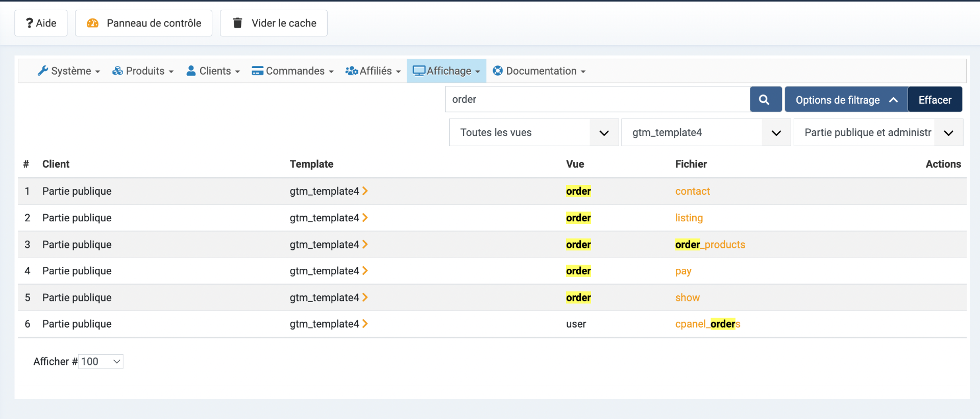980x419 pixels.
Task: Click the magnifying glass search button
Action: point(765,100)
